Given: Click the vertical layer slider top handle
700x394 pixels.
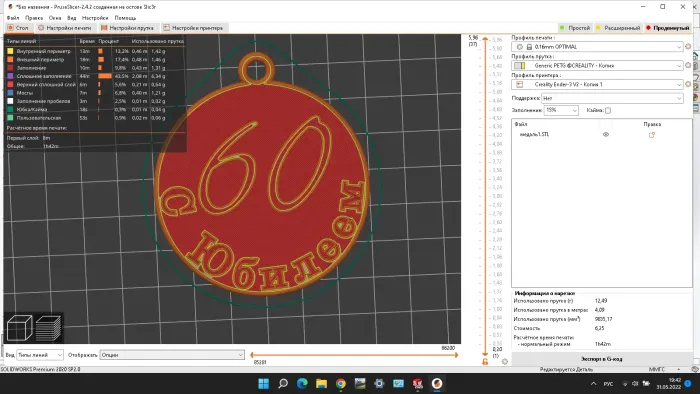Looking at the screenshot, I should [x=485, y=39].
